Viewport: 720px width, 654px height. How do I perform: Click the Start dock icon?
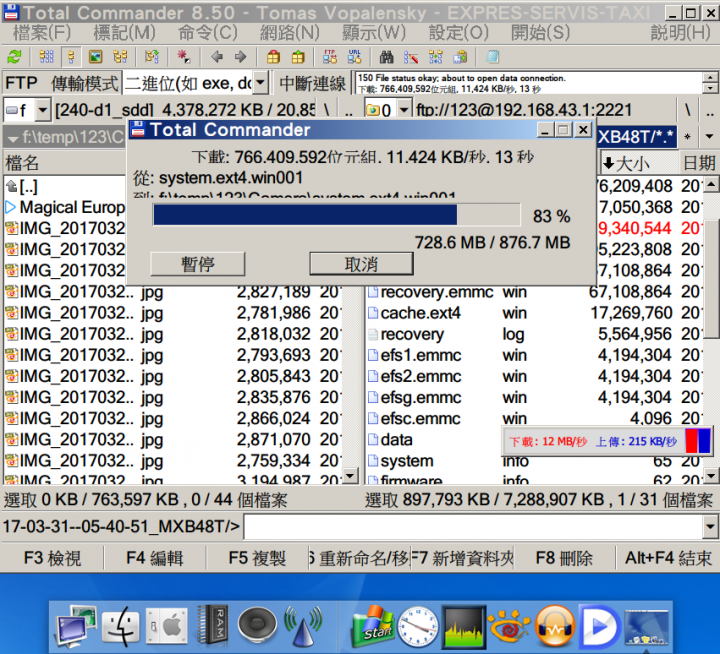(375, 626)
